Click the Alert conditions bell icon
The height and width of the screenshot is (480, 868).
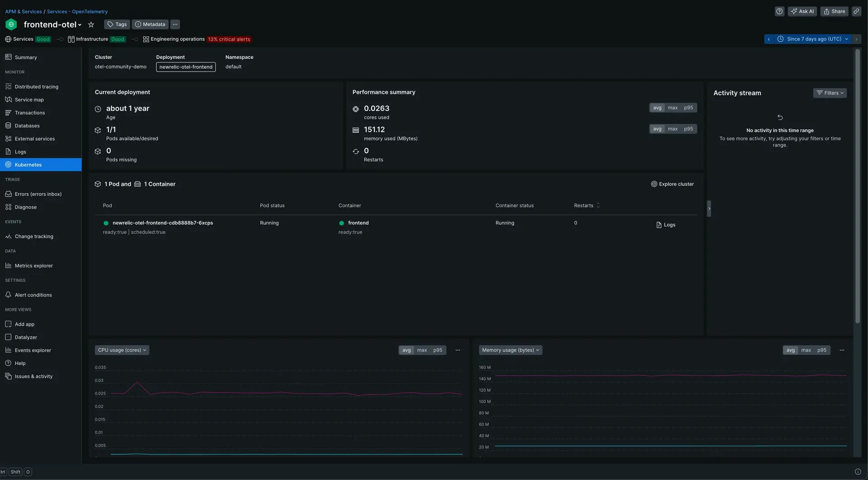tap(8, 295)
